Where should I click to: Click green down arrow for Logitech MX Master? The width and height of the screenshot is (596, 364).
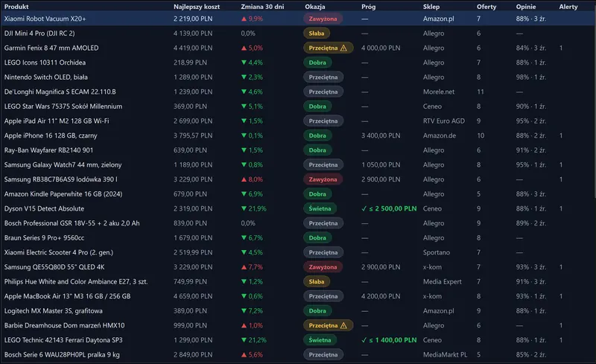[x=244, y=311]
